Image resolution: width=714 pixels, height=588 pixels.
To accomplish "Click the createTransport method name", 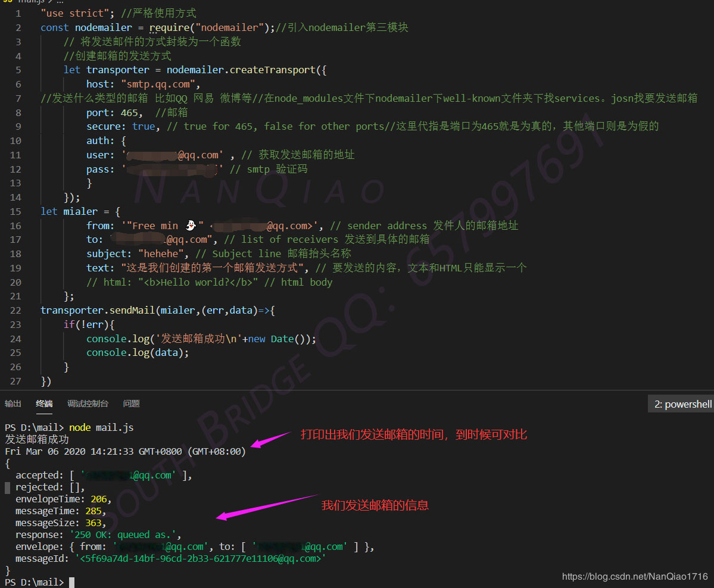I will tap(272, 70).
